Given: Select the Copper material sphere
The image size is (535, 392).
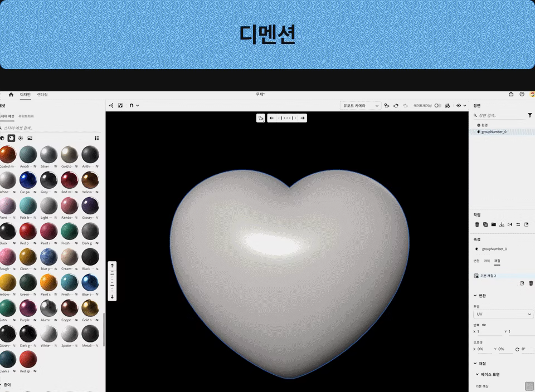Looking at the screenshot, I should (x=69, y=308).
